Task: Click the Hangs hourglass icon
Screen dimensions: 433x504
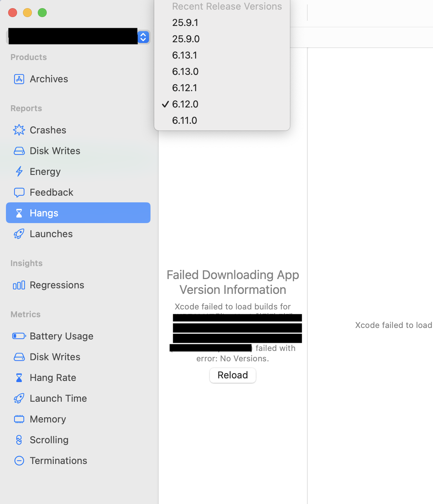Action: pos(19,213)
